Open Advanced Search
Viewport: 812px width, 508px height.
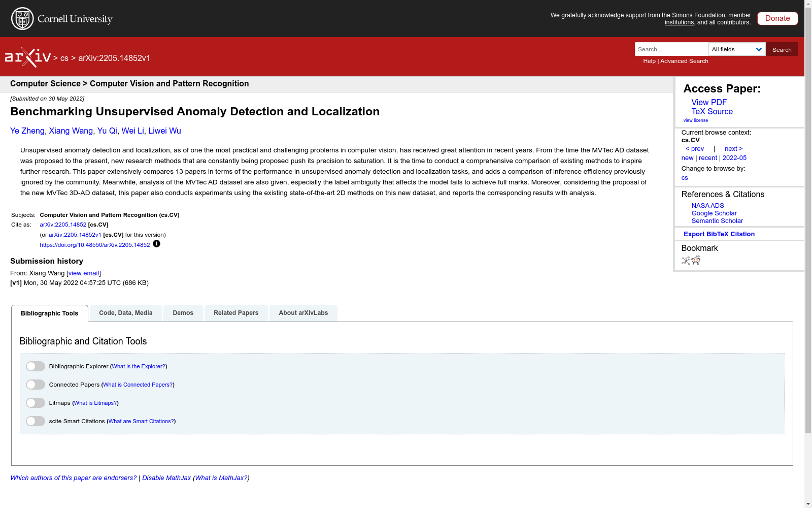click(684, 61)
